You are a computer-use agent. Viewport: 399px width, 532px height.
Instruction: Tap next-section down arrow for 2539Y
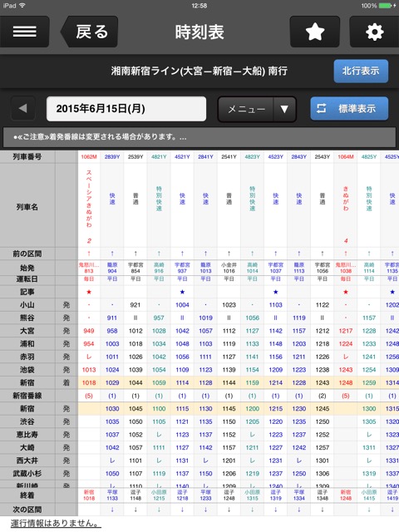pos(135,510)
